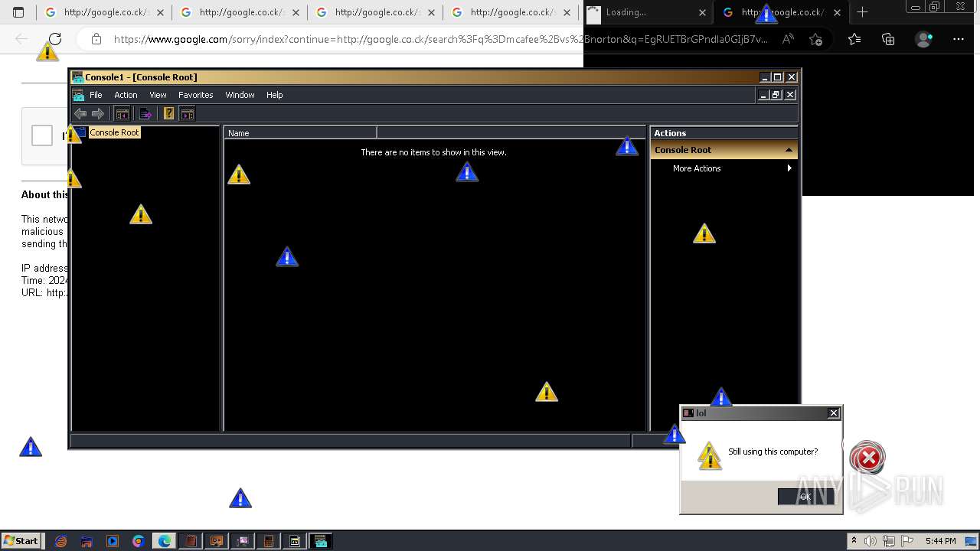The image size is (980, 551).
Task: Select the MMC console taskbar button
Action: (x=321, y=541)
